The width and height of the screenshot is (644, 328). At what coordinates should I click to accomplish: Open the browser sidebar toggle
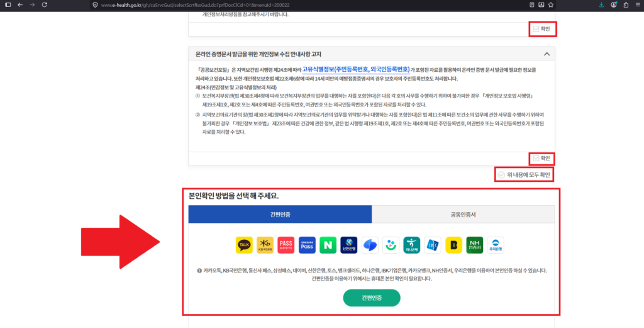click(x=8, y=5)
